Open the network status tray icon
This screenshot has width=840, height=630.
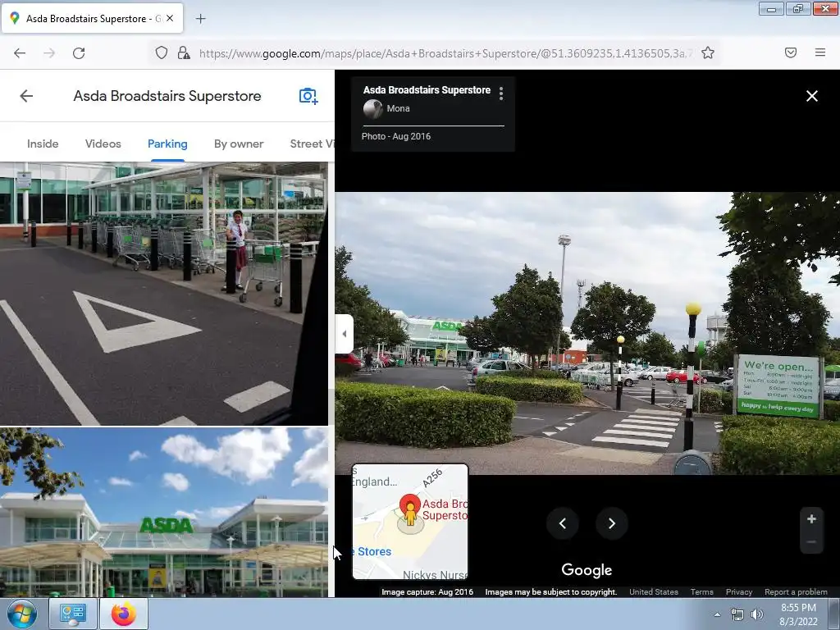[737, 614]
